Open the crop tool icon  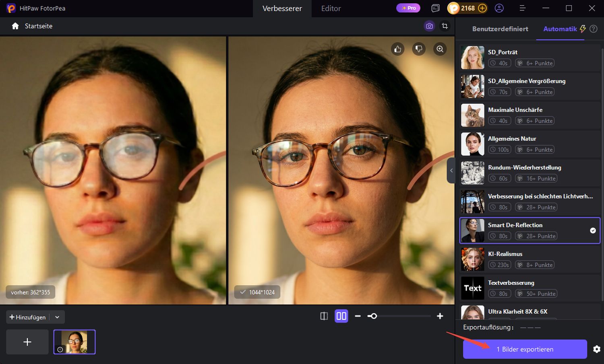[445, 26]
